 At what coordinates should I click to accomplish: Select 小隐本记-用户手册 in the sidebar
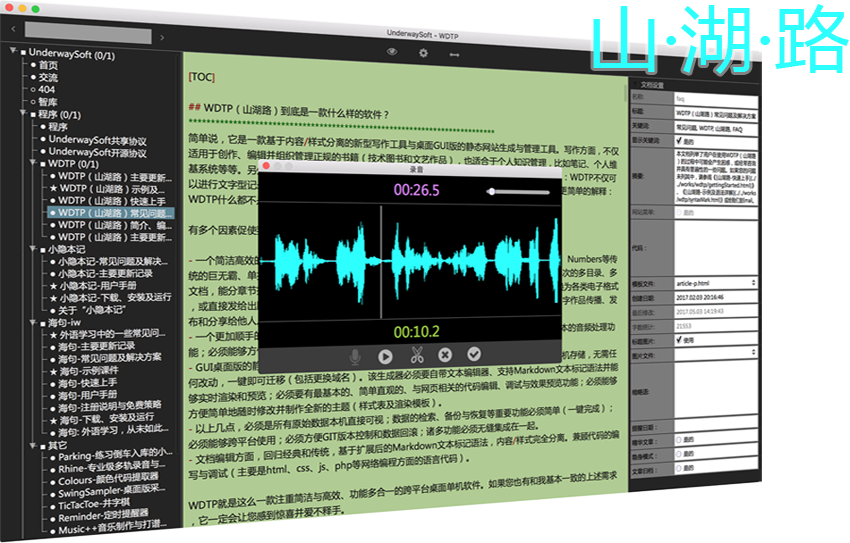point(105,285)
